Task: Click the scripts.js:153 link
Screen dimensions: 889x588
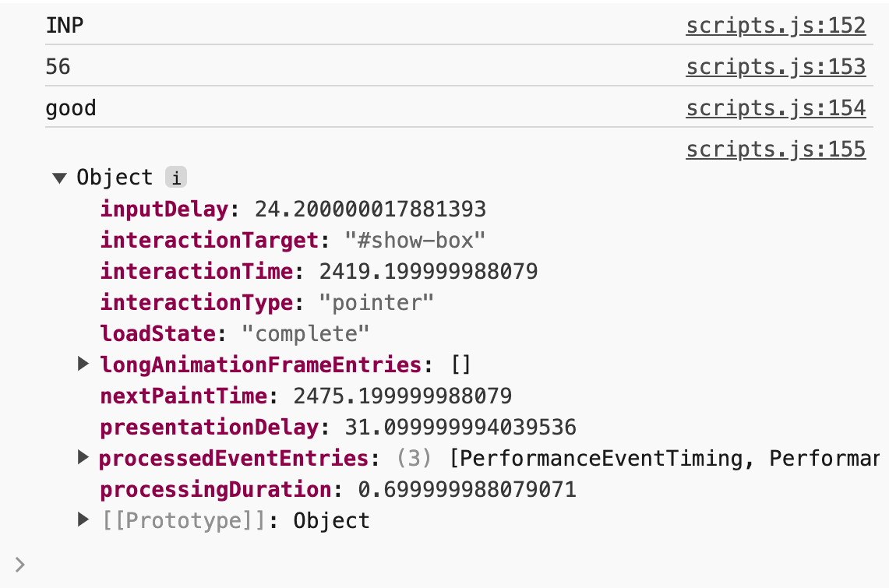Action: pyautogui.click(x=775, y=66)
